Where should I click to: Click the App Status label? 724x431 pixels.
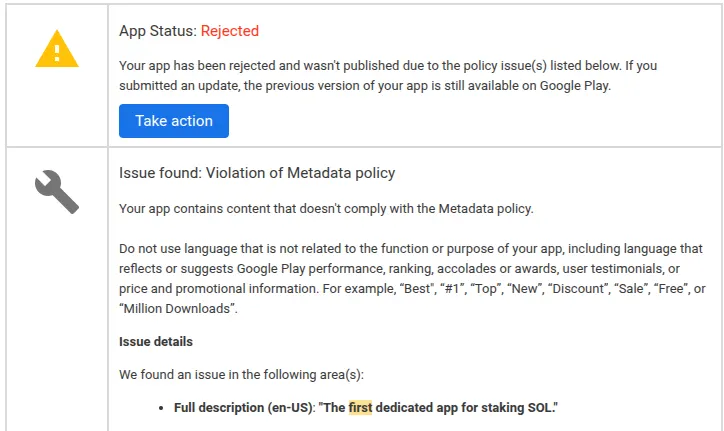(157, 31)
